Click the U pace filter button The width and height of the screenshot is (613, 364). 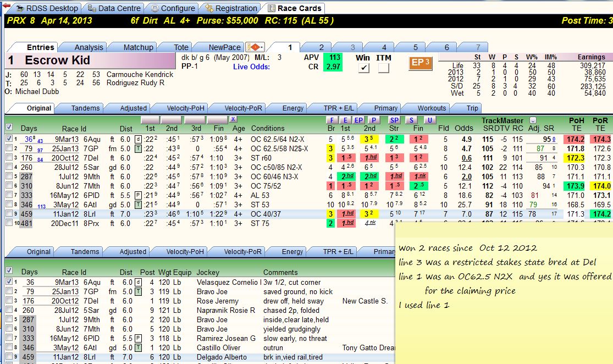pos(429,120)
